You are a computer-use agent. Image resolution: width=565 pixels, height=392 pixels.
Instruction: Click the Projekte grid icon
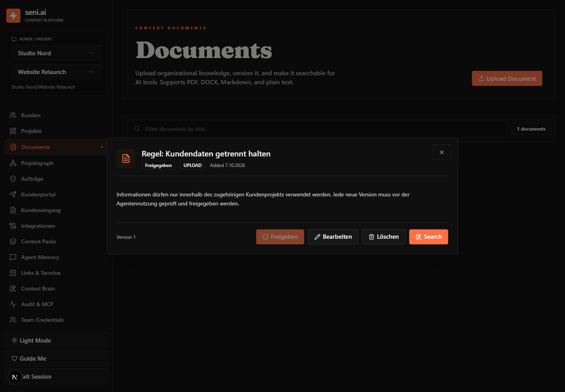[x=13, y=131]
